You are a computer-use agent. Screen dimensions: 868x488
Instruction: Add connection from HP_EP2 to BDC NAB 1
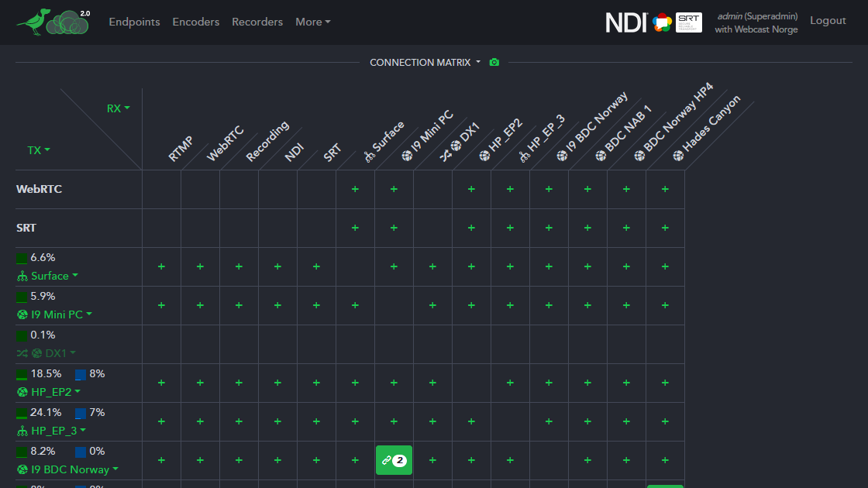[x=588, y=383]
